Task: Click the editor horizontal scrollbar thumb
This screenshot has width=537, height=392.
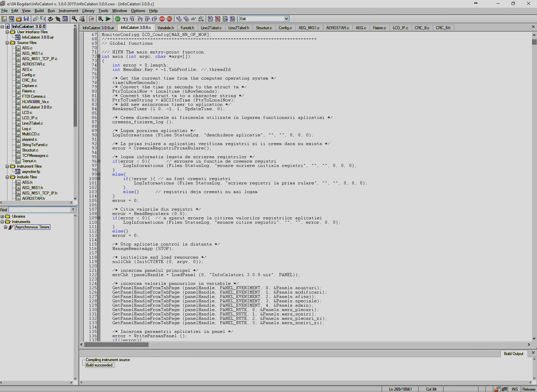Action: tap(116, 345)
